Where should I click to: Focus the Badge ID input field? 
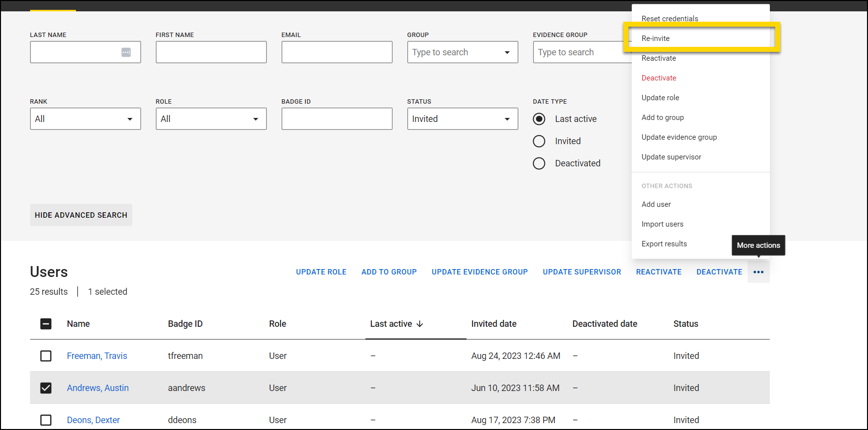click(337, 119)
